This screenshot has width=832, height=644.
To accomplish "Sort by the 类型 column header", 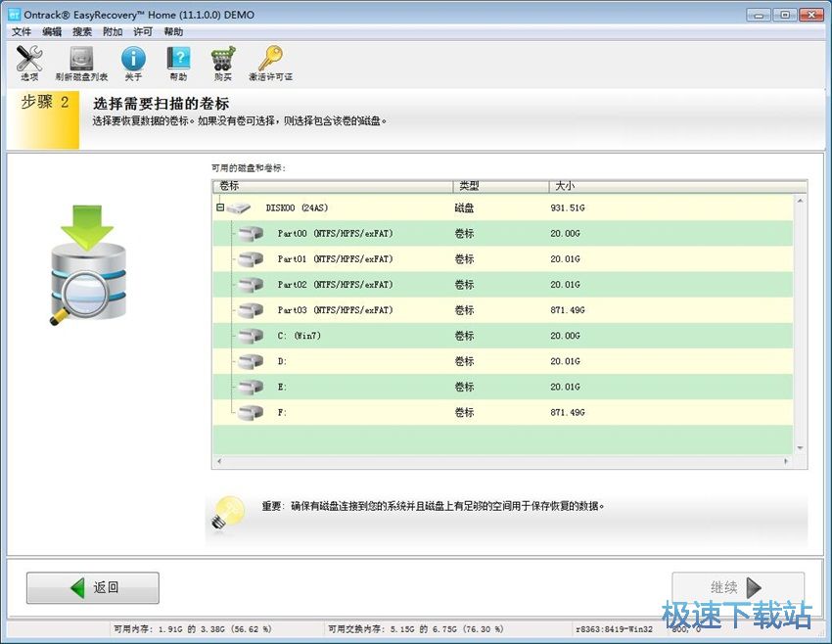I will click(500, 186).
